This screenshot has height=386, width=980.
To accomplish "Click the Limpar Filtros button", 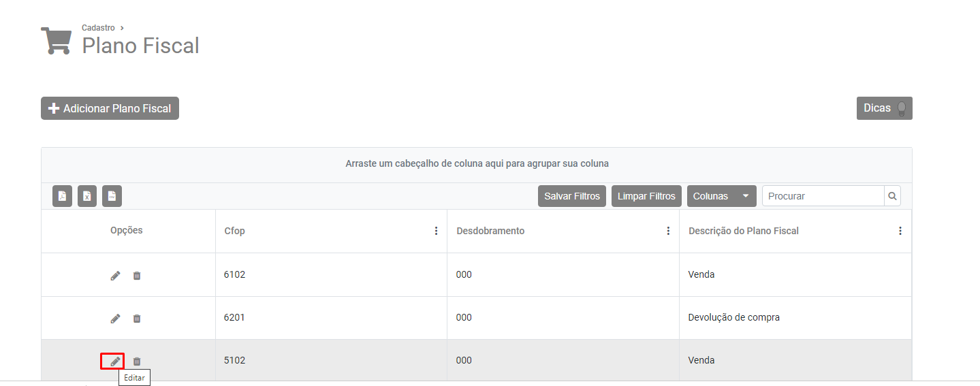I will 646,196.
